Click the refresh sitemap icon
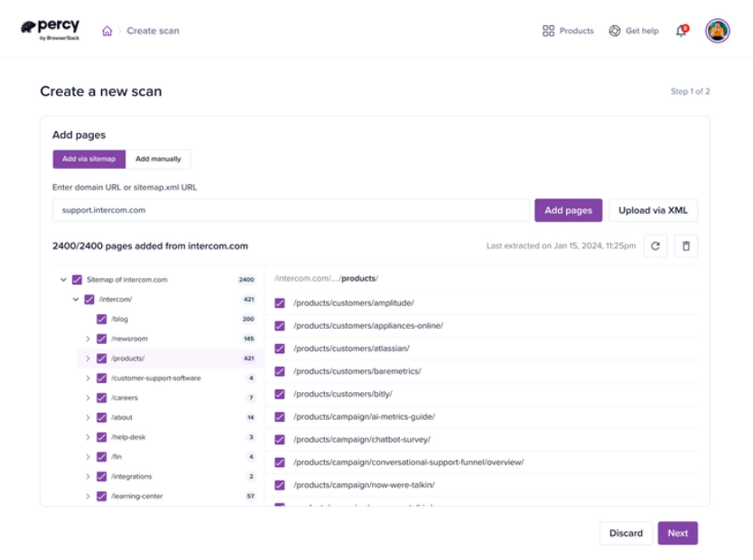 pos(655,246)
